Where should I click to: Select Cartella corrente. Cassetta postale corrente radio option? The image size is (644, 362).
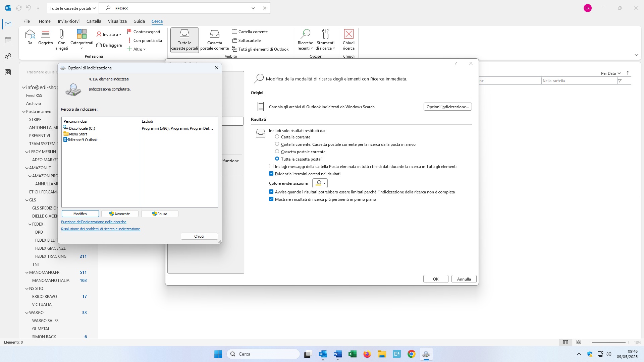[277, 144]
